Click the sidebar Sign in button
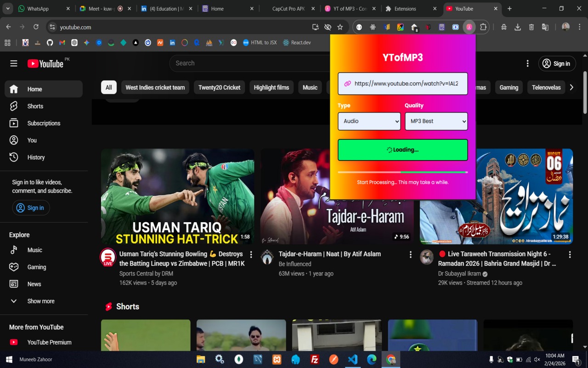This screenshot has width=588, height=368. [x=31, y=208]
